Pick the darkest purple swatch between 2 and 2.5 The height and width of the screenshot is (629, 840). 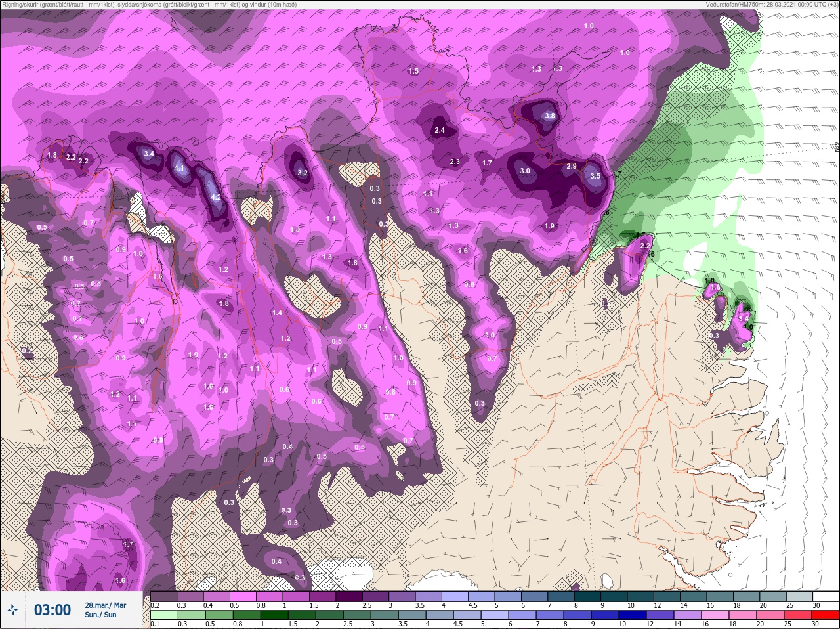coord(350,596)
